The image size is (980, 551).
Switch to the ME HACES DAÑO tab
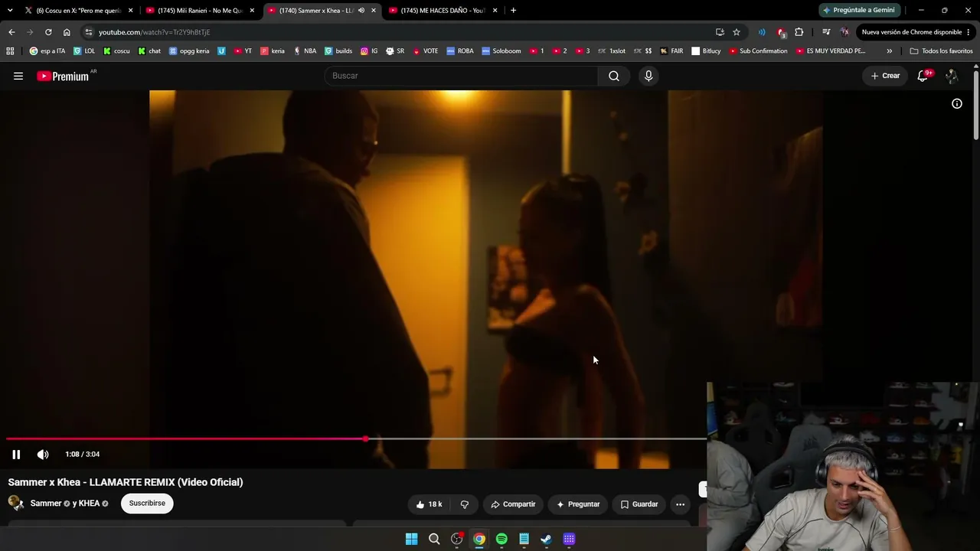tap(443, 11)
